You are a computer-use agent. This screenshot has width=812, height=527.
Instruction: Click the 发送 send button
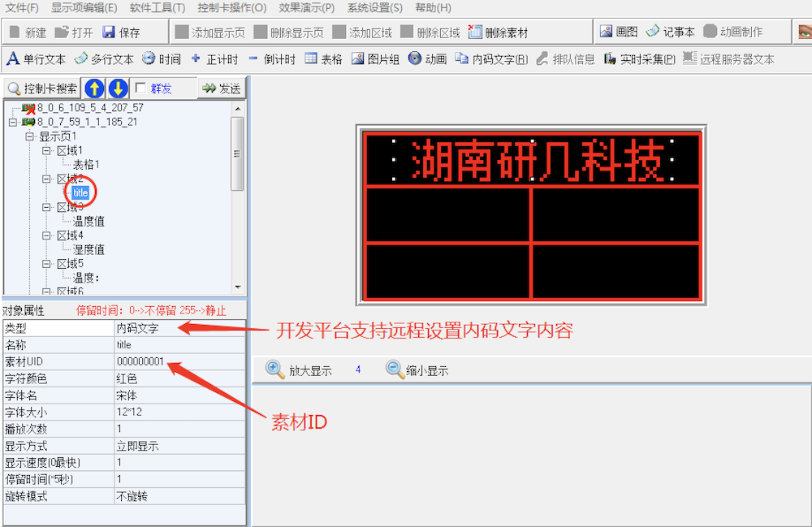221,89
